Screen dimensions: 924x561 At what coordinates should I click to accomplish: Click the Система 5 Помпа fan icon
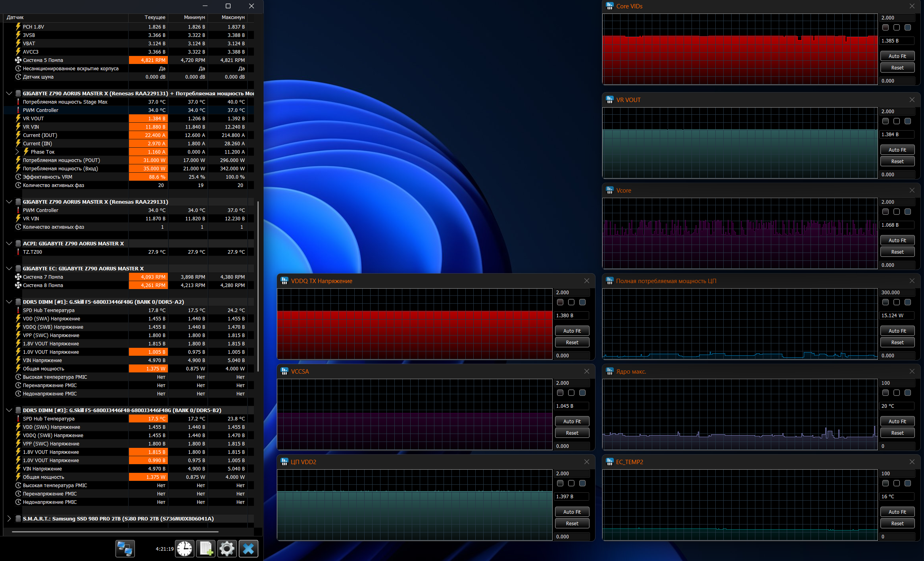pos(18,60)
